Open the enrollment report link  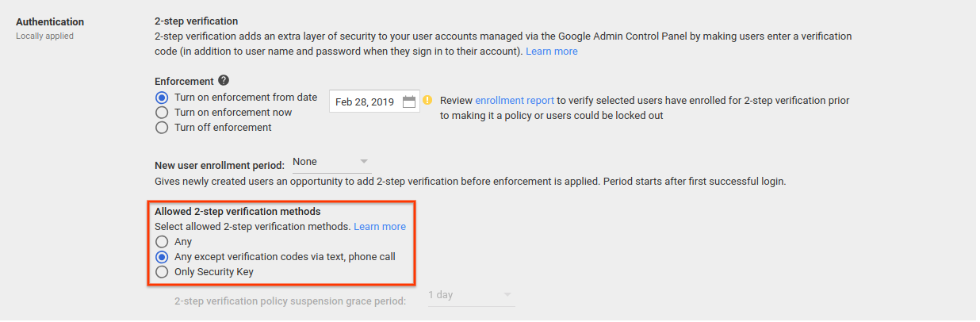click(x=515, y=101)
